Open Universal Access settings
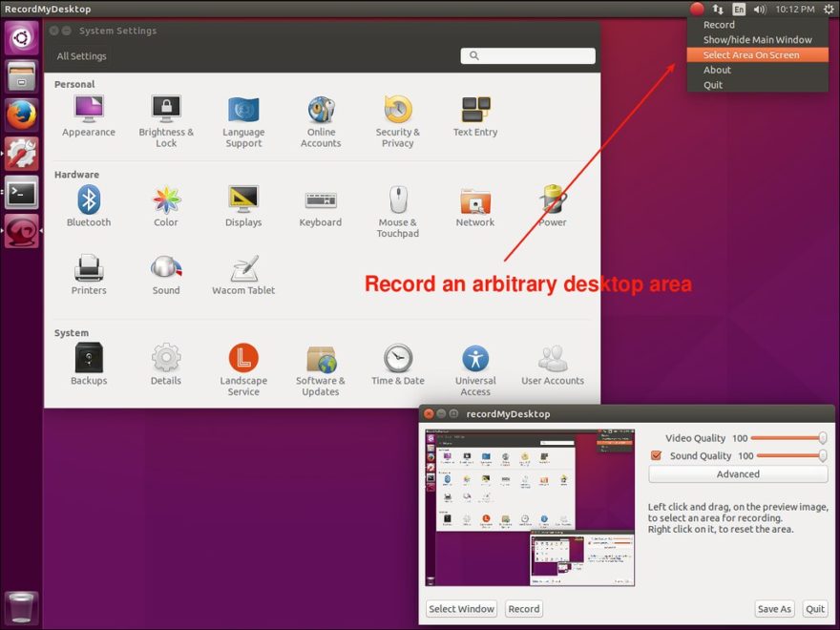Image resolution: width=840 pixels, height=630 pixels. click(475, 369)
